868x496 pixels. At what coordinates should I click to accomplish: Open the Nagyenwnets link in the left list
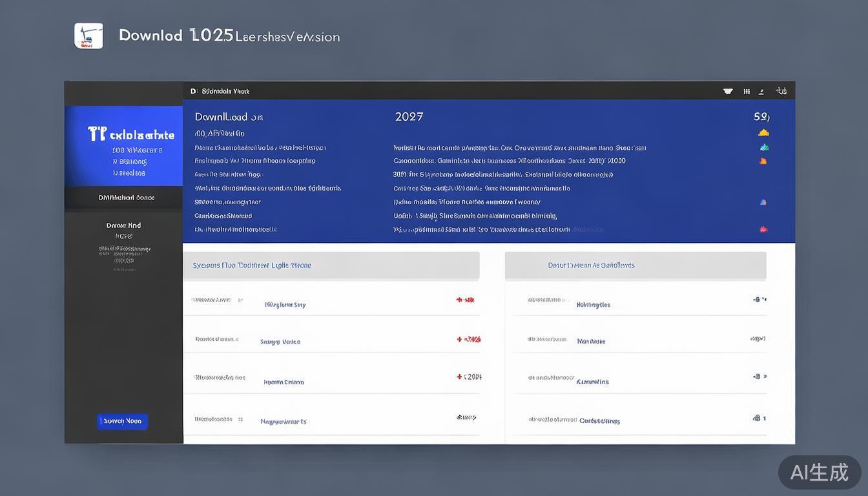[x=283, y=422]
